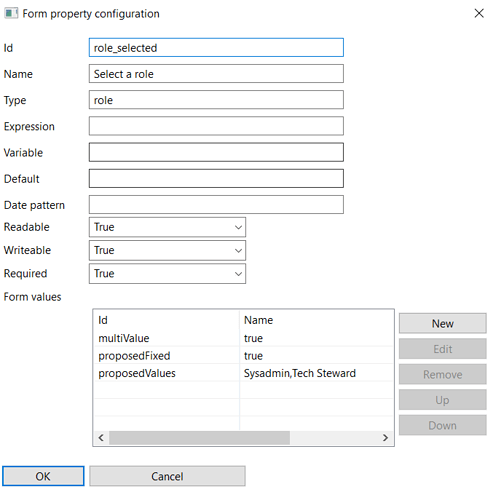492x500 pixels.
Task: Click the table's right scroll arrow
Action: tap(385, 437)
